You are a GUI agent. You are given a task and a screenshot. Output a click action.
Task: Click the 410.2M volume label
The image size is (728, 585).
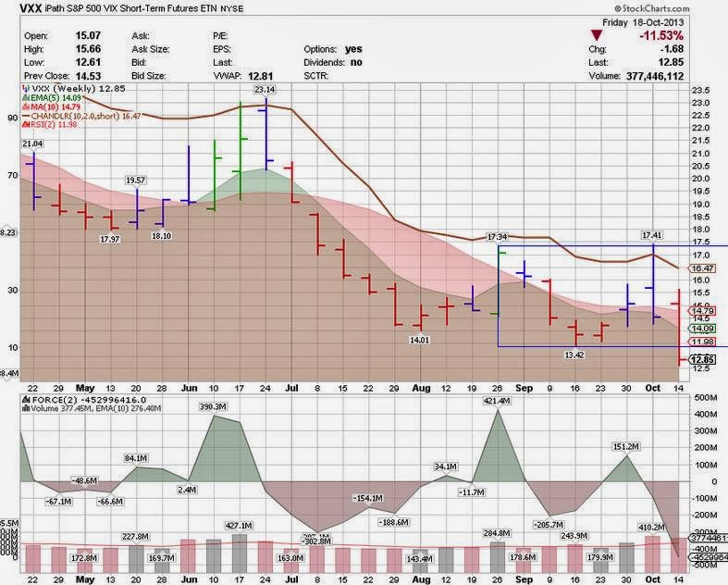click(x=651, y=527)
